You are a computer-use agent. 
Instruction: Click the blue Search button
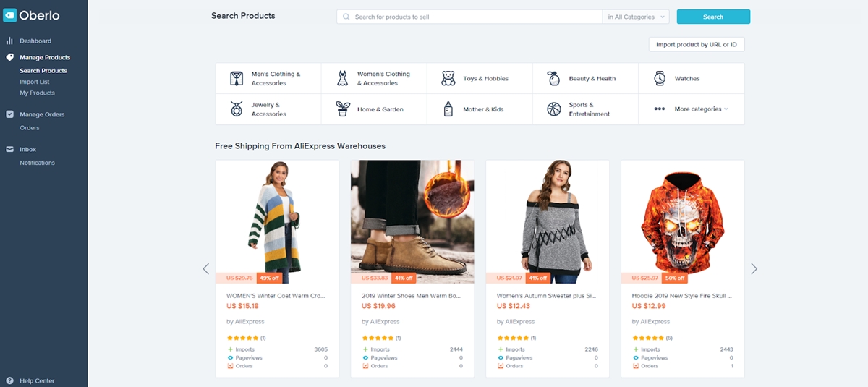713,17
